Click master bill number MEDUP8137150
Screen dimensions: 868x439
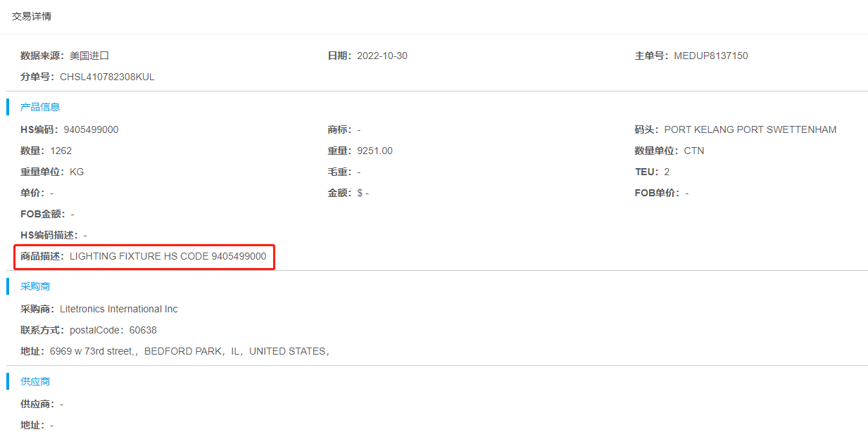coord(710,56)
